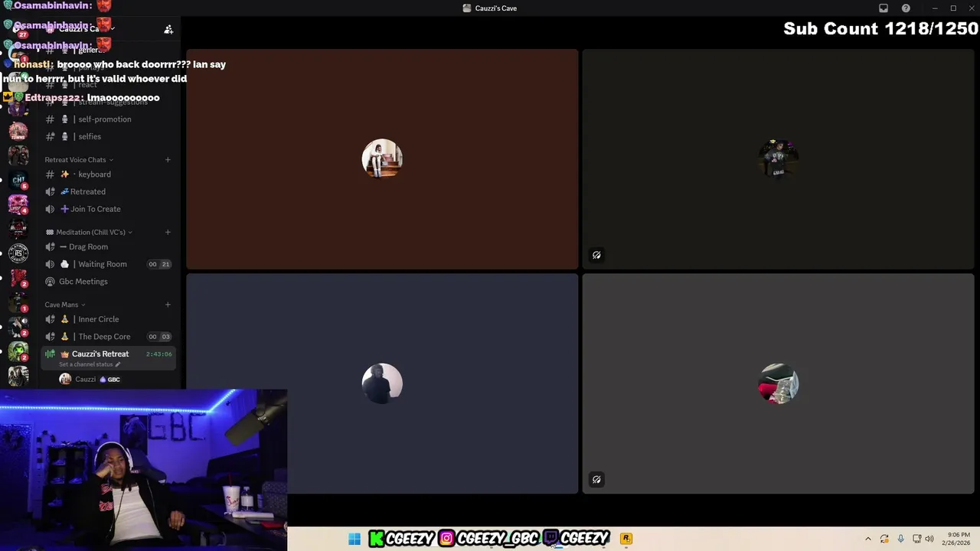This screenshot has height=551, width=980.
Task: Open the Discord help question-mark icon
Action: [x=906, y=8]
